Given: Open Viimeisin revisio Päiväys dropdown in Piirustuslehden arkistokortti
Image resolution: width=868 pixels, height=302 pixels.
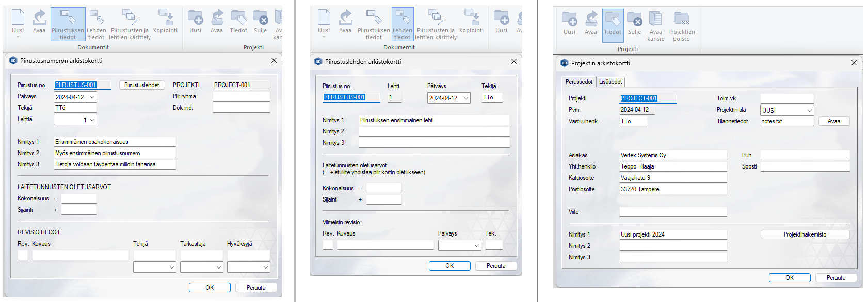Looking at the screenshot, I should tap(476, 246).
